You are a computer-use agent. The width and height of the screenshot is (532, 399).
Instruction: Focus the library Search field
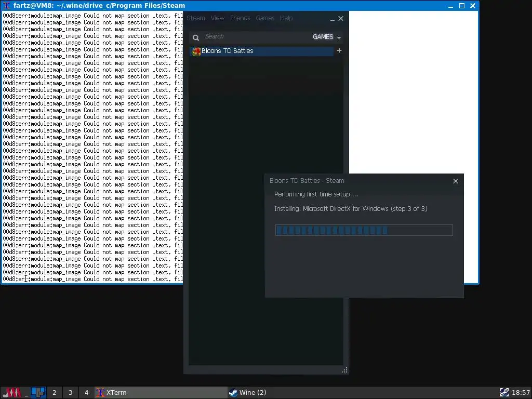click(x=256, y=37)
